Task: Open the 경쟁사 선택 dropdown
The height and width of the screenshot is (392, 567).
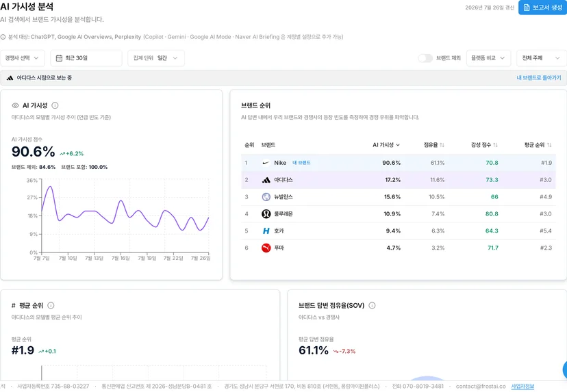Action: [x=23, y=58]
